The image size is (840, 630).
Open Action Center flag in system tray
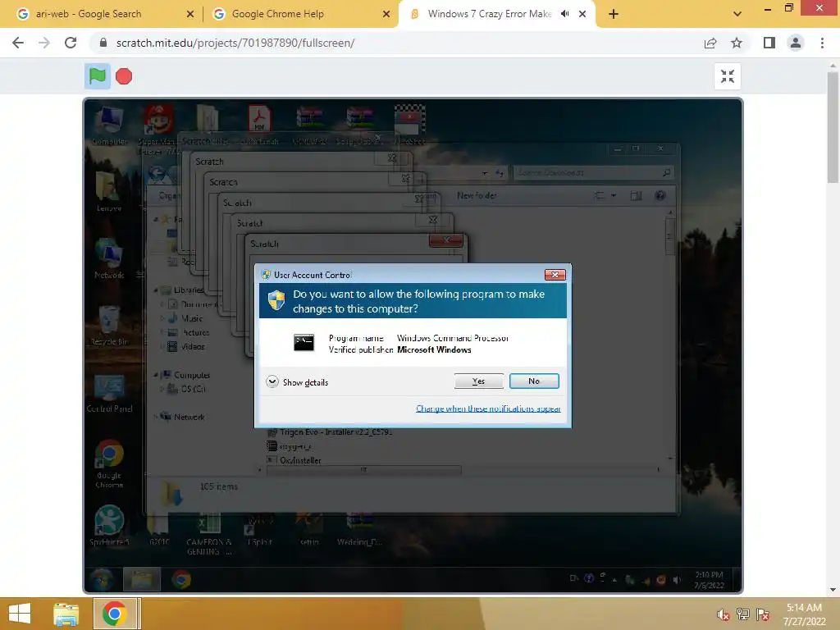(x=763, y=614)
